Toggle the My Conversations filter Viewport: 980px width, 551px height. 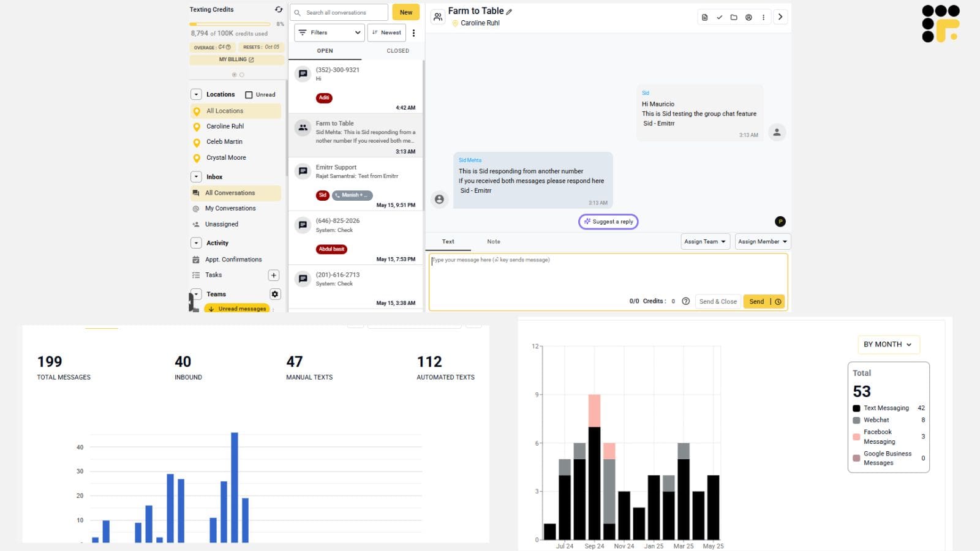coord(231,208)
